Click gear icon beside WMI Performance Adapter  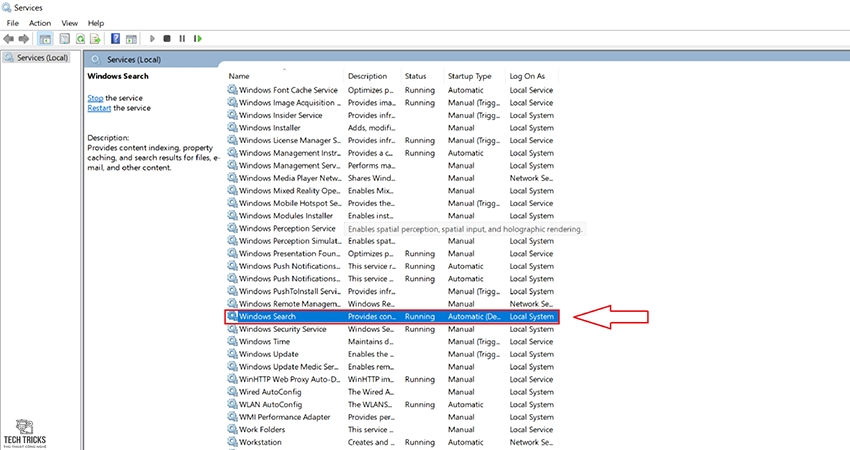[233, 417]
